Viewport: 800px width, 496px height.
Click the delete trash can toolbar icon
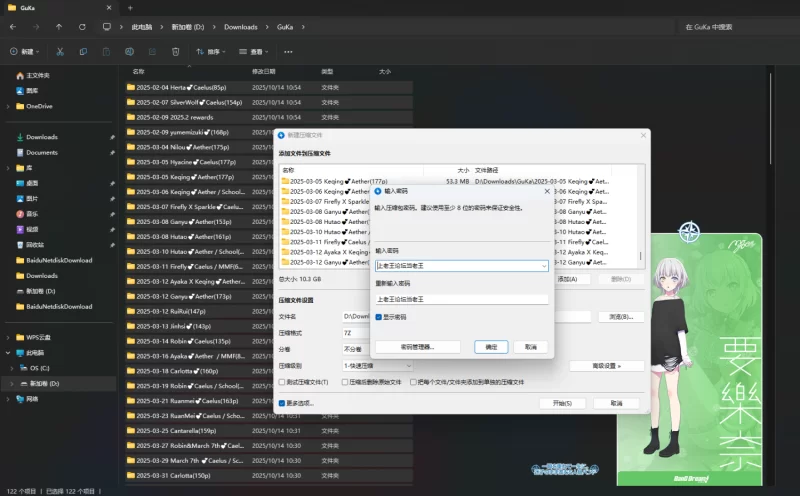tap(175, 51)
